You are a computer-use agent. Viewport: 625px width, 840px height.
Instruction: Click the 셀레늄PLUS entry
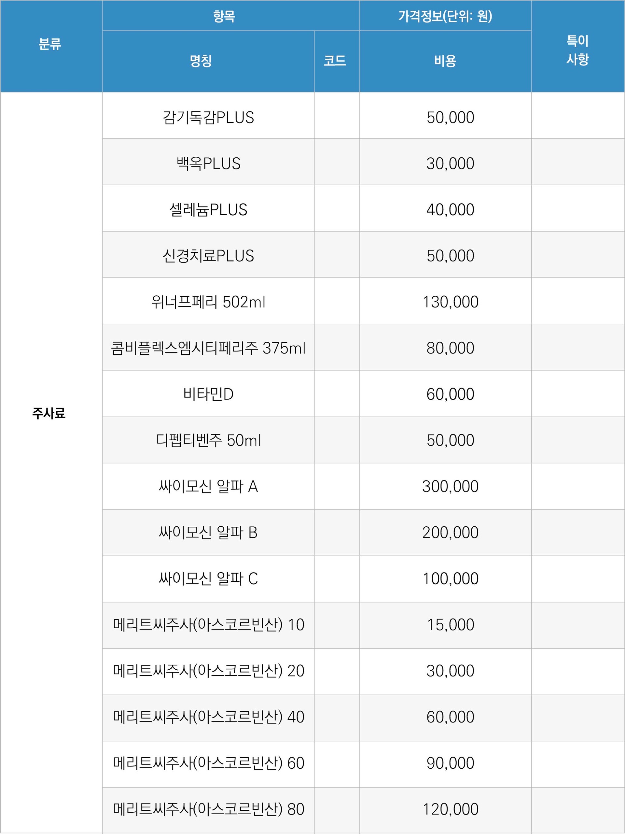click(x=208, y=210)
